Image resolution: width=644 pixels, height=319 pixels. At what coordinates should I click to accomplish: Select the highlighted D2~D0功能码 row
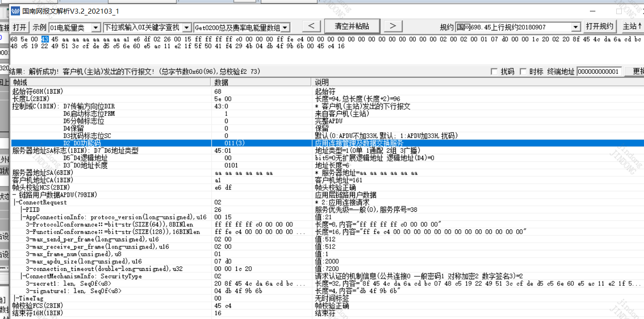(326, 143)
